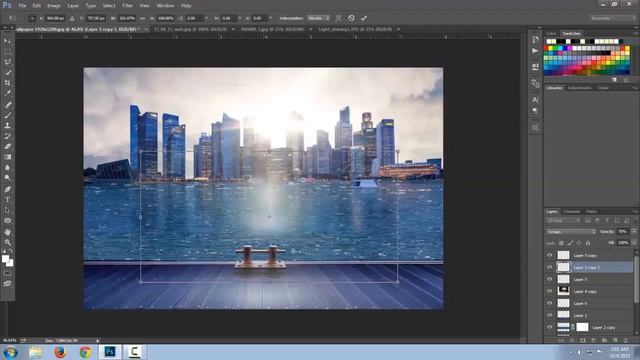Open the Windows Start menu
Viewport: 640px width, 360px height.
click(10, 352)
